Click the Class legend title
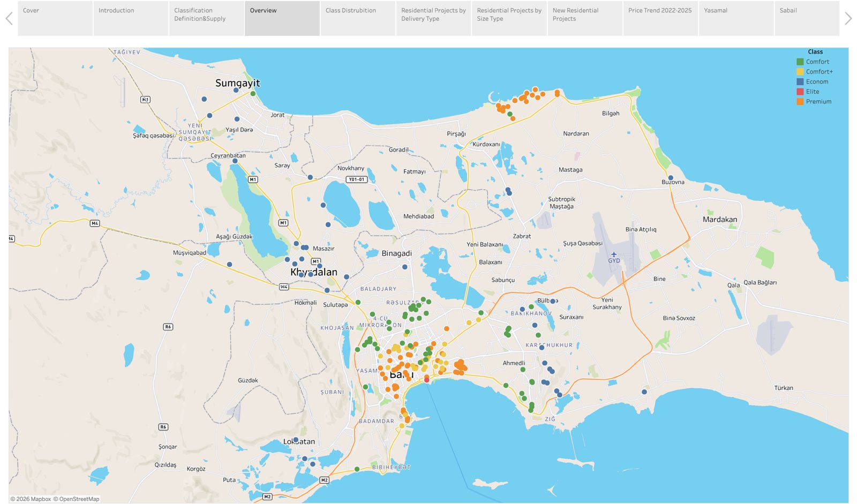The height and width of the screenshot is (504, 857). click(815, 52)
